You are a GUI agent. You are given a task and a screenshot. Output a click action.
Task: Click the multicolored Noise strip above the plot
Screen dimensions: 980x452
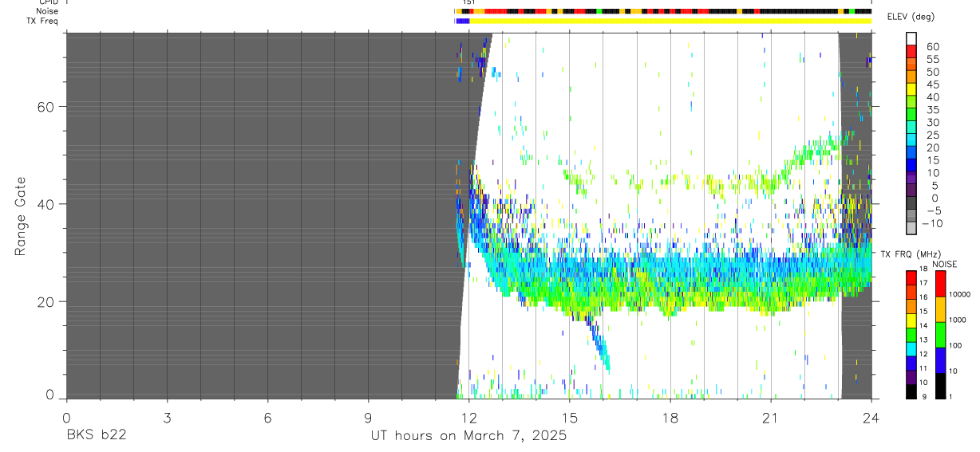(663, 12)
